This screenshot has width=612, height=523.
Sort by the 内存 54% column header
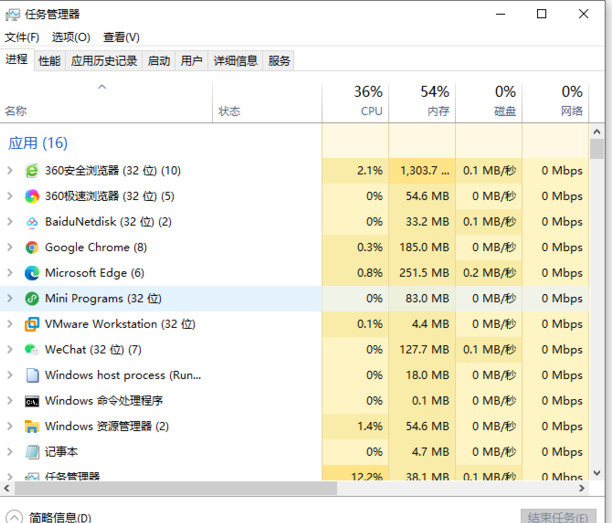pyautogui.click(x=422, y=102)
